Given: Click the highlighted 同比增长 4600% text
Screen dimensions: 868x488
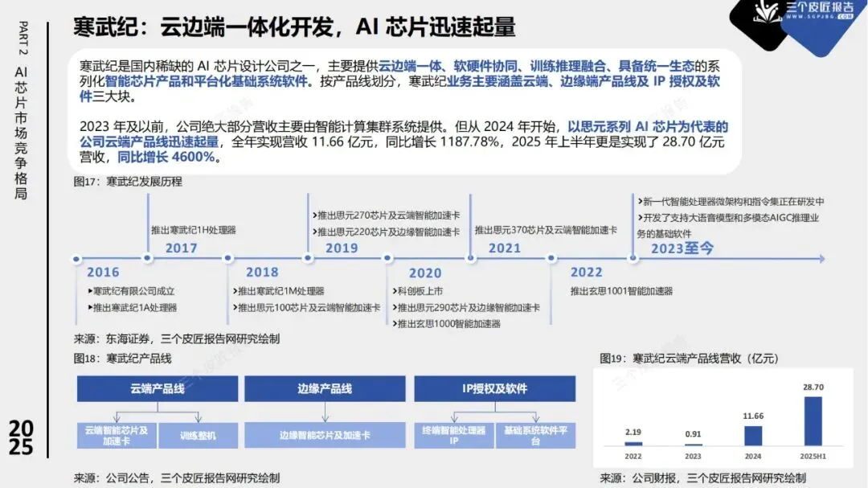Looking at the screenshot, I should click(166, 157).
